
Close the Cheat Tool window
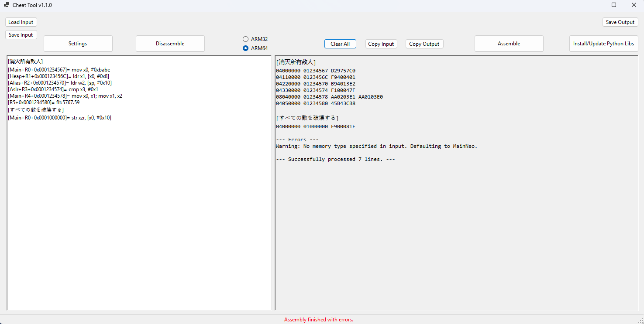point(634,5)
